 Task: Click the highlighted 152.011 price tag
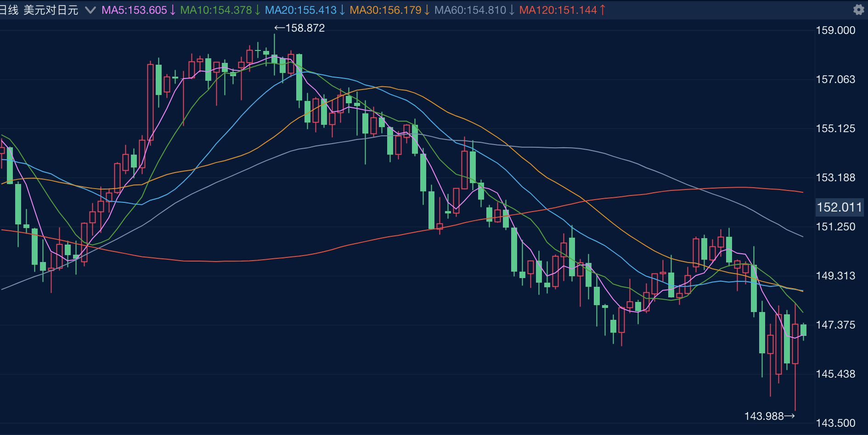[839, 207]
